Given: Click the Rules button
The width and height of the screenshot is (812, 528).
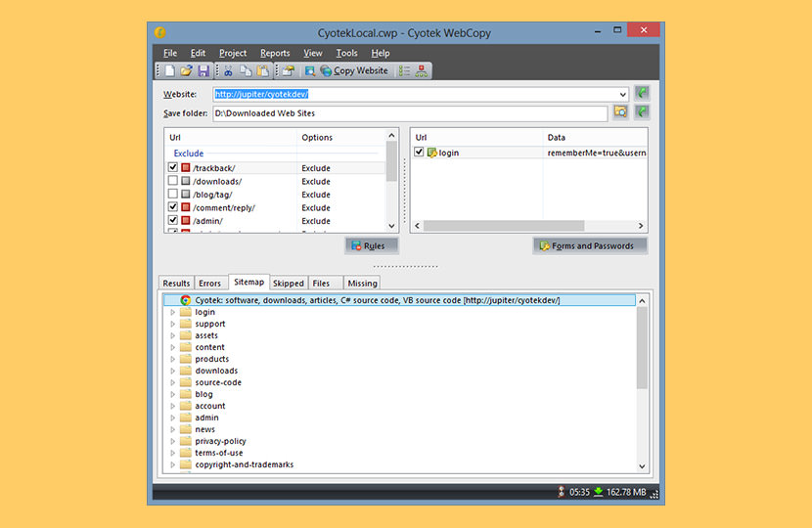Looking at the screenshot, I should point(372,245).
